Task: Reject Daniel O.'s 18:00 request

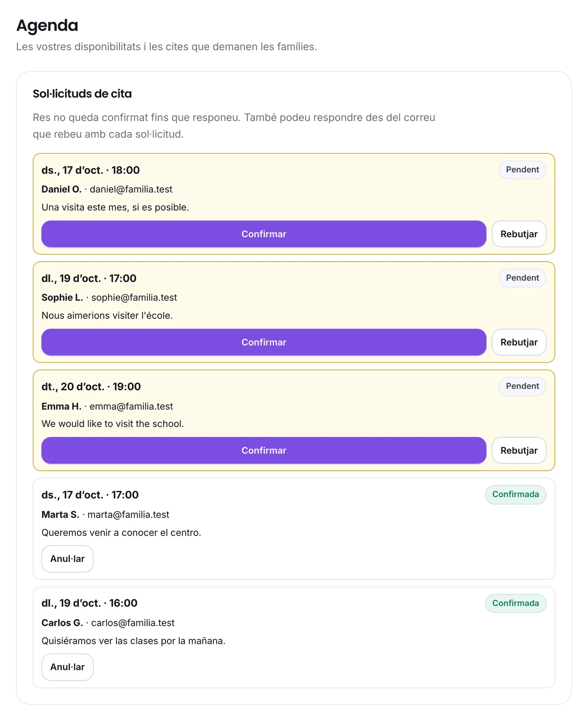Action: pyautogui.click(x=519, y=234)
